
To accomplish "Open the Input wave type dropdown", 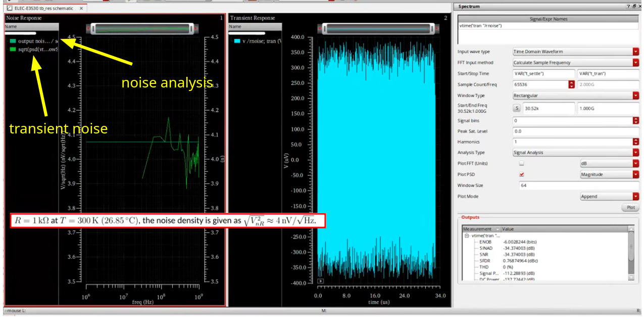I will tap(575, 52).
